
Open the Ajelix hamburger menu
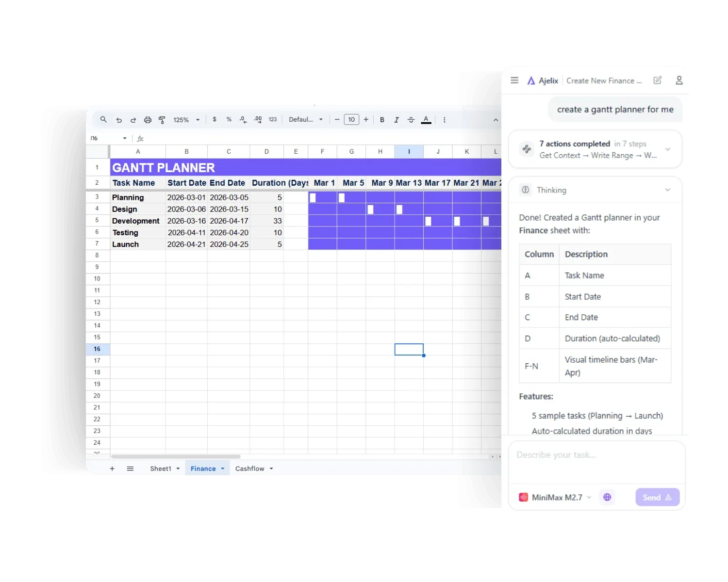click(x=514, y=80)
